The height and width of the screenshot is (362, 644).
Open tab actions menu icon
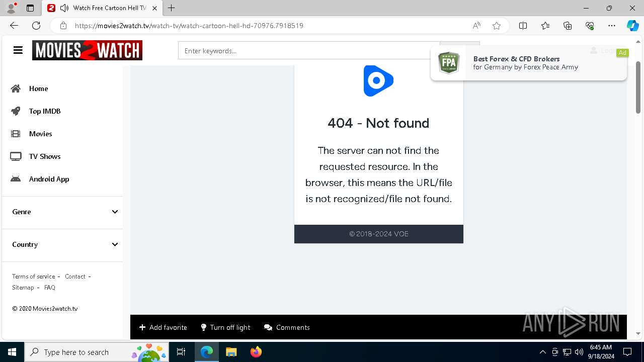[x=30, y=8]
